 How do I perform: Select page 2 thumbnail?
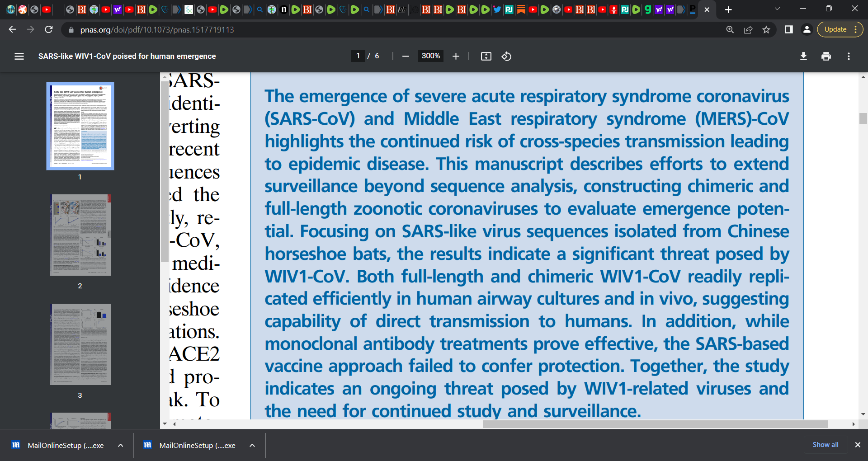[80, 235]
